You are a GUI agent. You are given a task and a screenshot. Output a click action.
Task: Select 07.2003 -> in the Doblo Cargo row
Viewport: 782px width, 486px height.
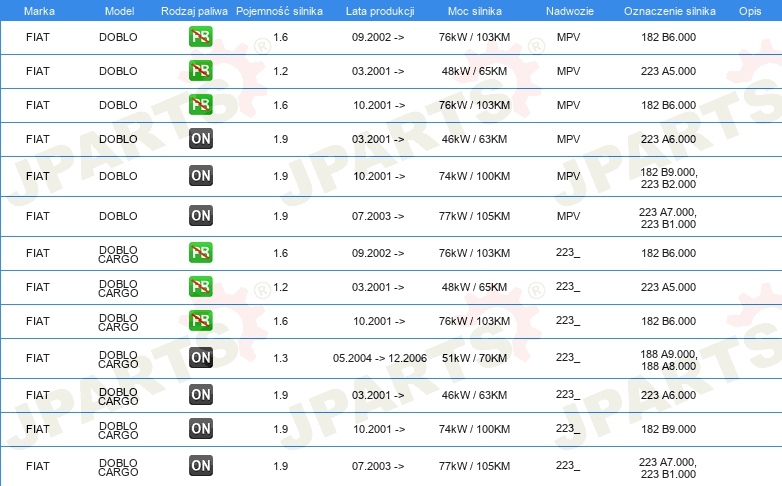(x=378, y=467)
